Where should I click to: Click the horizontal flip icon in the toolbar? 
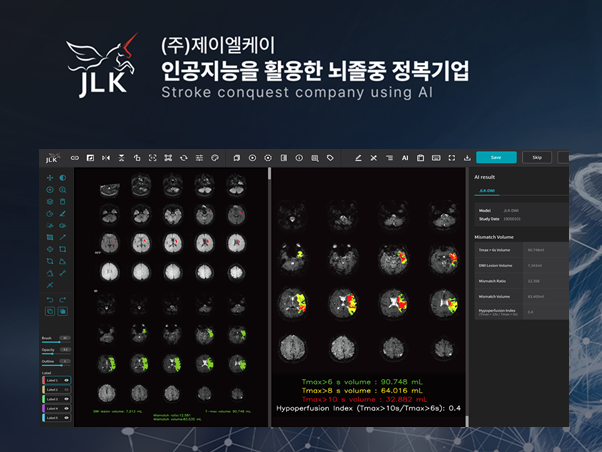tap(105, 158)
